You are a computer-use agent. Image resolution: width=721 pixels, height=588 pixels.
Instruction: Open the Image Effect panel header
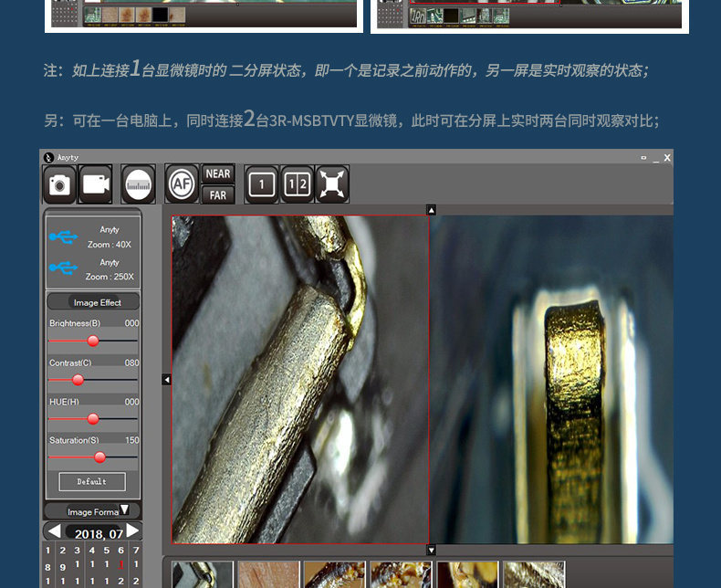(x=93, y=302)
